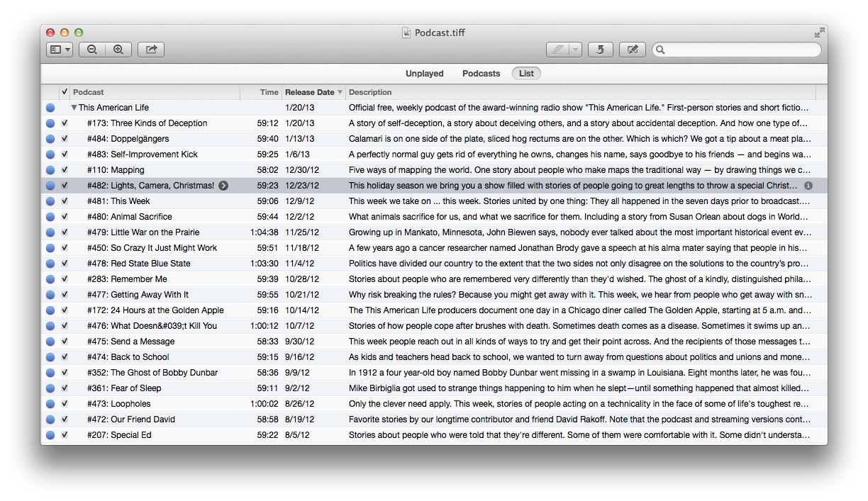Uncheck #110: Mapping checkbox
The width and height of the screenshot is (868, 501).
click(65, 170)
